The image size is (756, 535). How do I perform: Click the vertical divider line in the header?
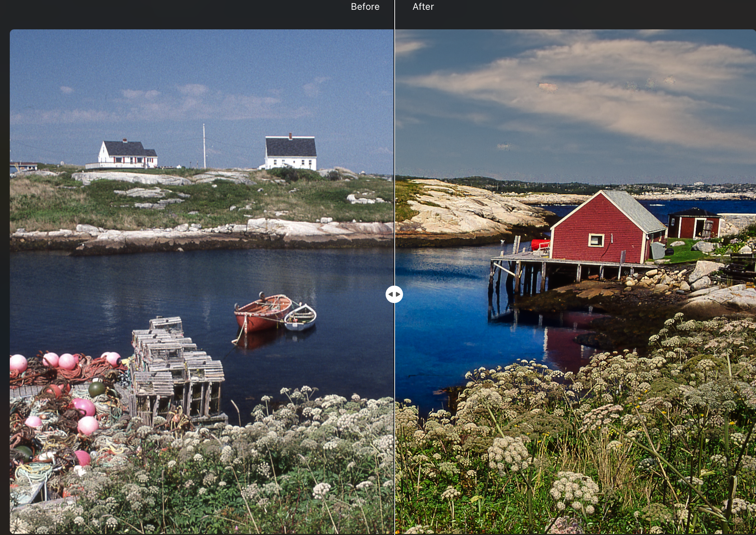tap(394, 14)
